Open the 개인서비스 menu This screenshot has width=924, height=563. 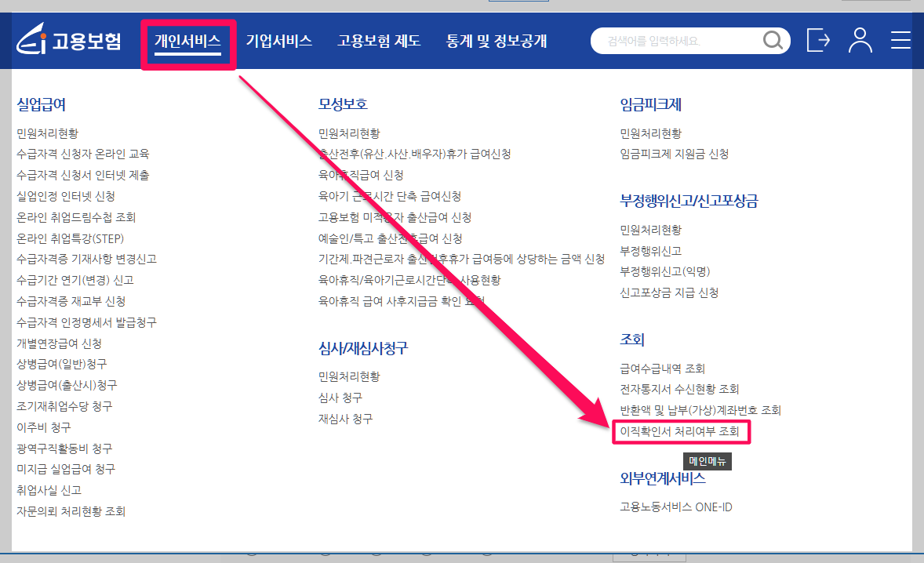(x=188, y=40)
